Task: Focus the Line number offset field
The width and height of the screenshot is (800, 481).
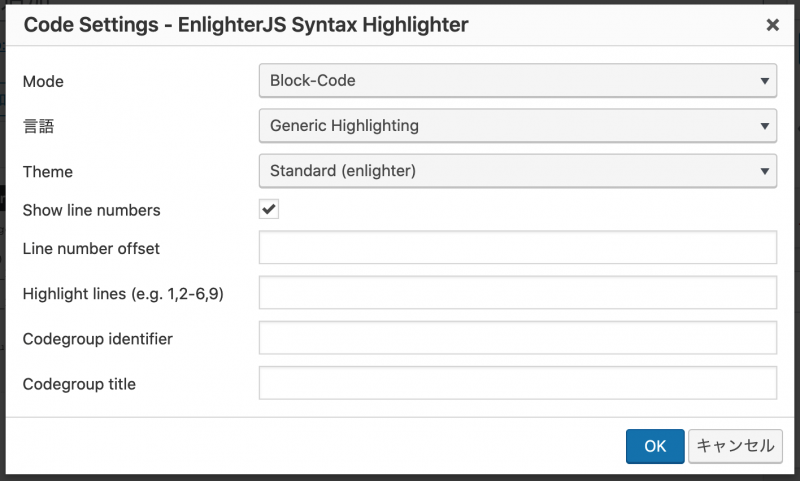Action: (x=518, y=247)
